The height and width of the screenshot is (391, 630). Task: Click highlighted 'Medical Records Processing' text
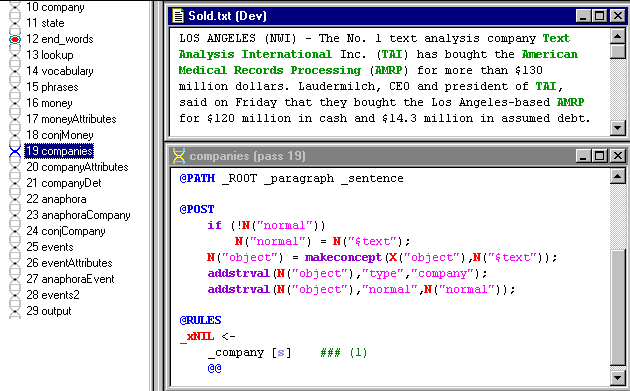click(x=270, y=70)
